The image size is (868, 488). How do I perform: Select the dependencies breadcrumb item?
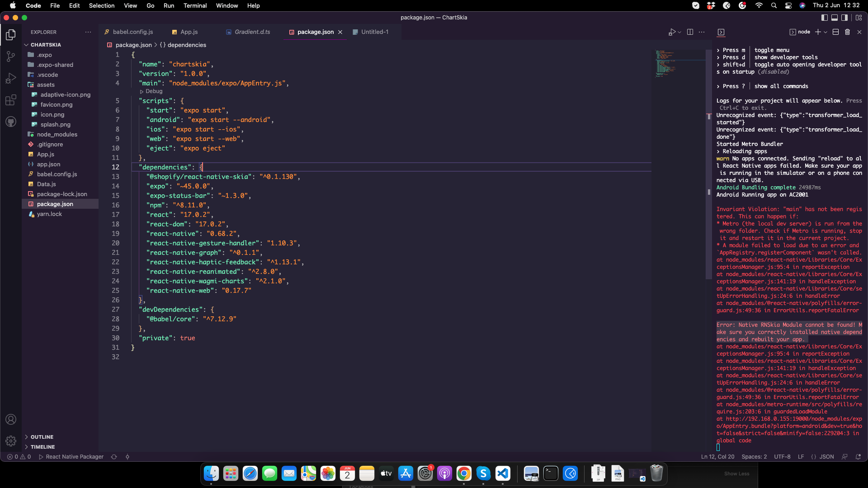pos(187,45)
